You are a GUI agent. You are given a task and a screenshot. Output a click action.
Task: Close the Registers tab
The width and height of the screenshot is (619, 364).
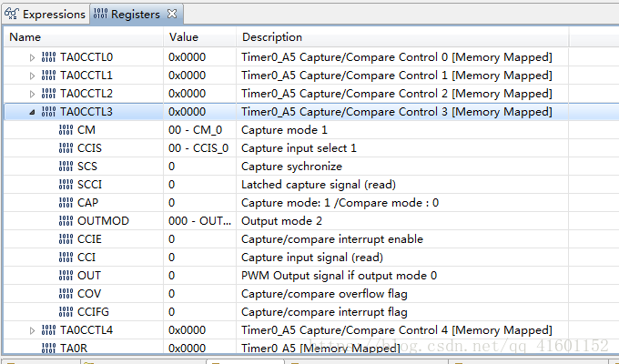pos(173,14)
